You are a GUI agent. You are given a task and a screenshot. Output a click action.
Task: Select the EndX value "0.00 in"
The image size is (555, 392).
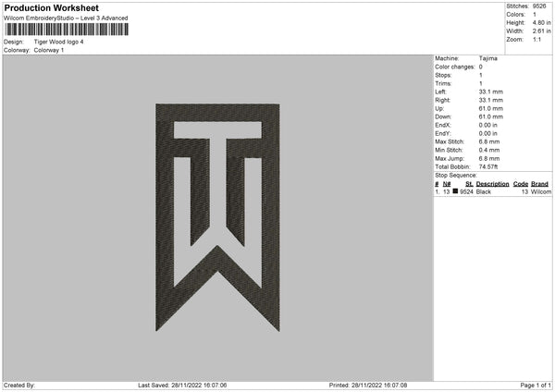pyautogui.click(x=488, y=125)
